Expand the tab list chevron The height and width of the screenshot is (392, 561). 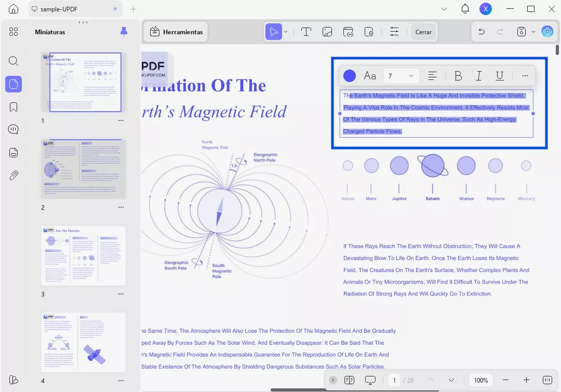[x=444, y=9]
